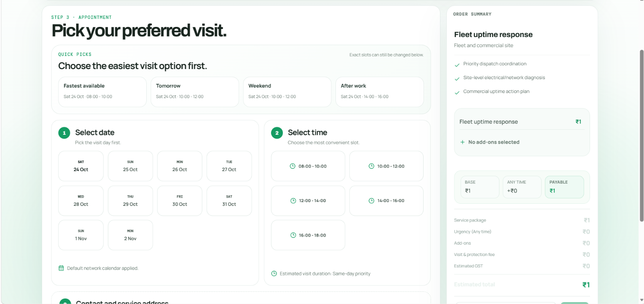Screen dimensions: 644x304
Task: Click the "Visit & protection fee" line item
Action: [522, 255]
